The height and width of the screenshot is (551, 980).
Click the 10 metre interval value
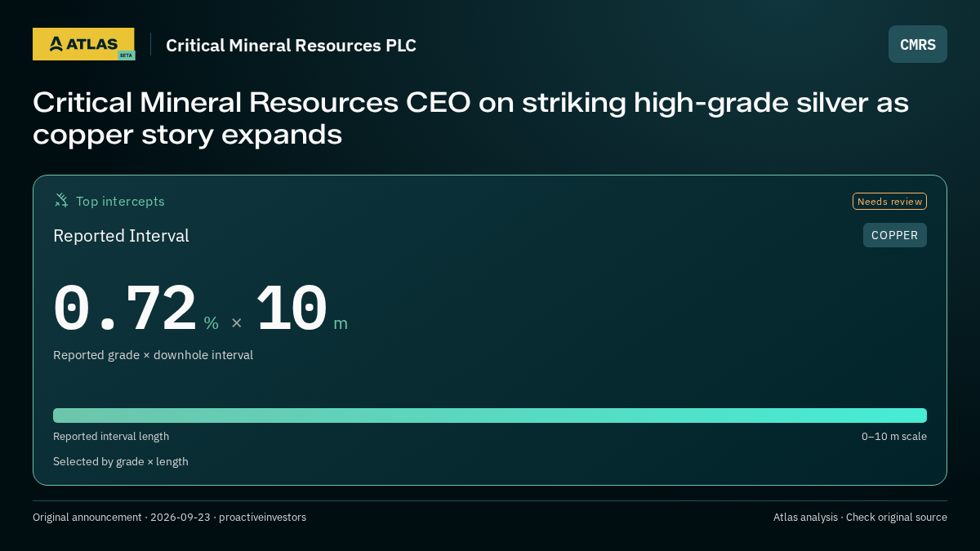(292, 309)
